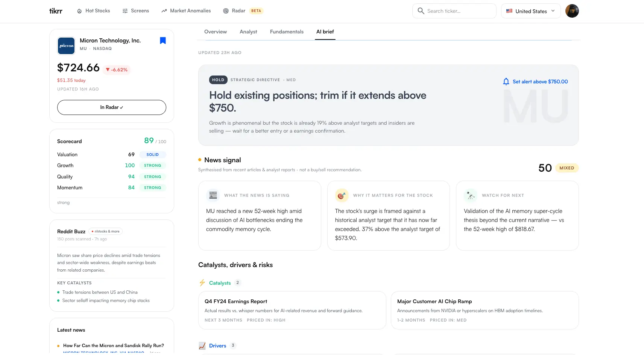Image resolution: width=644 pixels, height=355 pixels.
Task: Click the Radar target icon
Action: click(226, 11)
